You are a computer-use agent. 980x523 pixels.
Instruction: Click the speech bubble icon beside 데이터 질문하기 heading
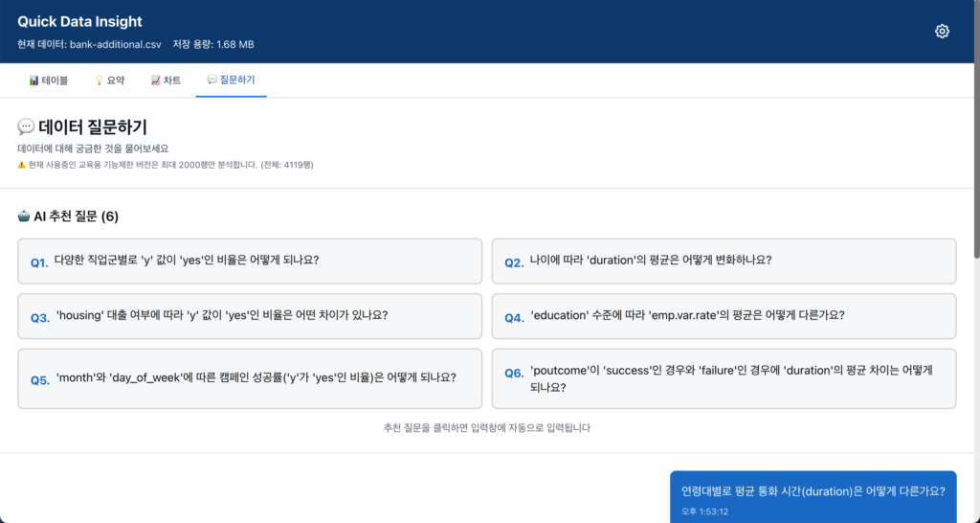click(x=26, y=127)
